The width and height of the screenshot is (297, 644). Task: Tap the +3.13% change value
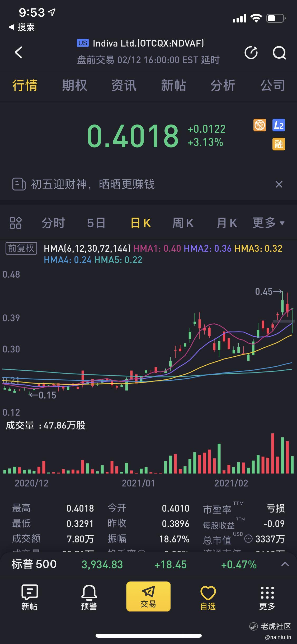pyautogui.click(x=205, y=142)
